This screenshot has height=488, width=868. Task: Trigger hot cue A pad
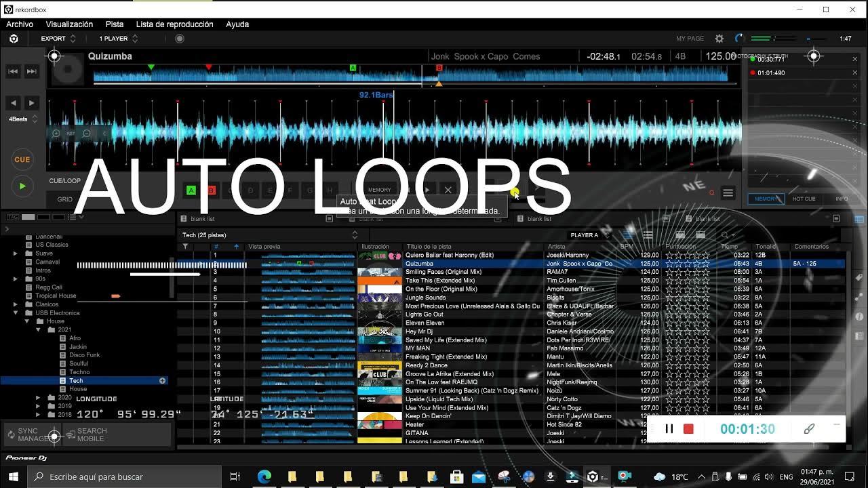[191, 190]
